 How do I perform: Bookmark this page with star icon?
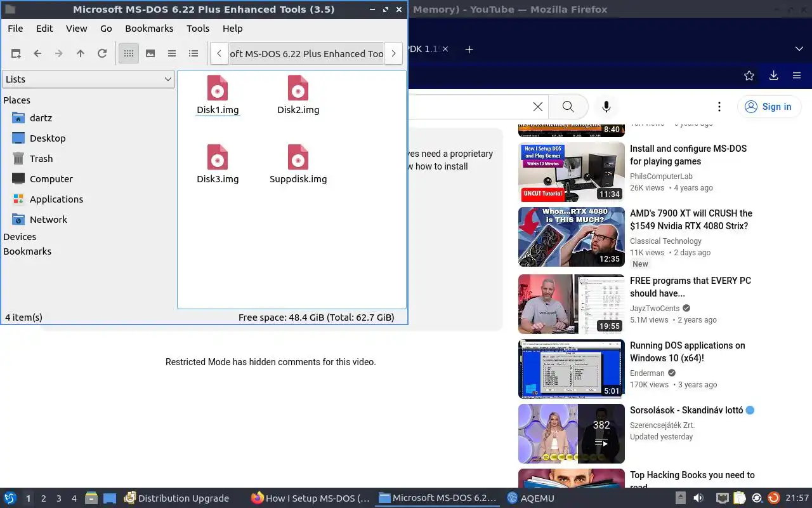749,76
